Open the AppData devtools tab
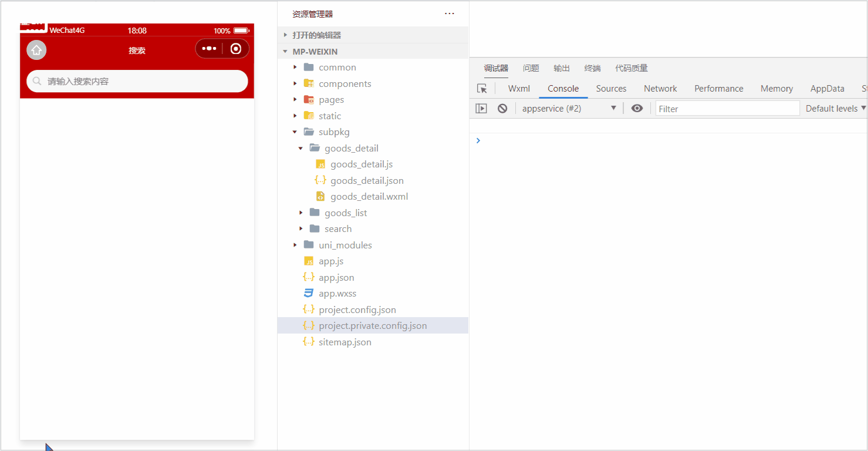This screenshot has width=868, height=451. [x=827, y=89]
